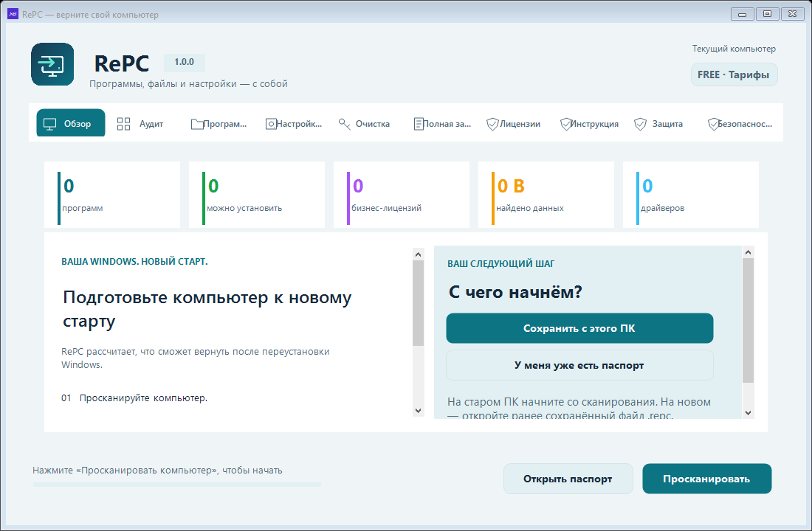
Task: Click the RePC app logo icon
Action: tap(52, 64)
